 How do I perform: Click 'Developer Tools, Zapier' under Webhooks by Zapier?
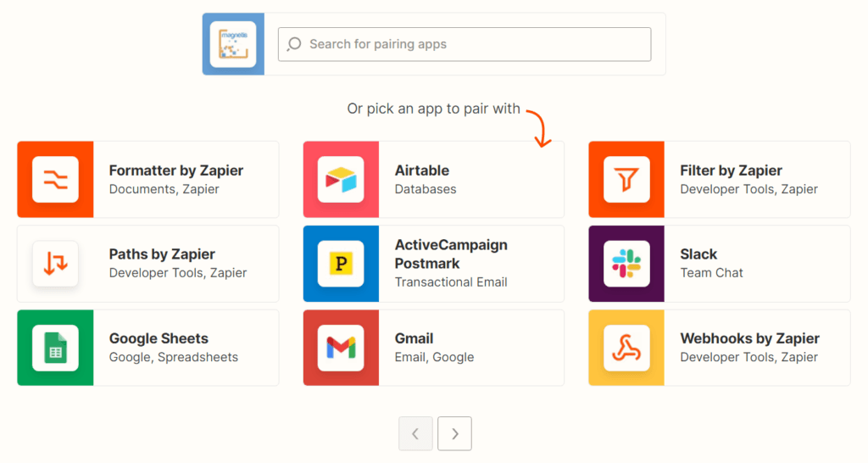coord(749,357)
